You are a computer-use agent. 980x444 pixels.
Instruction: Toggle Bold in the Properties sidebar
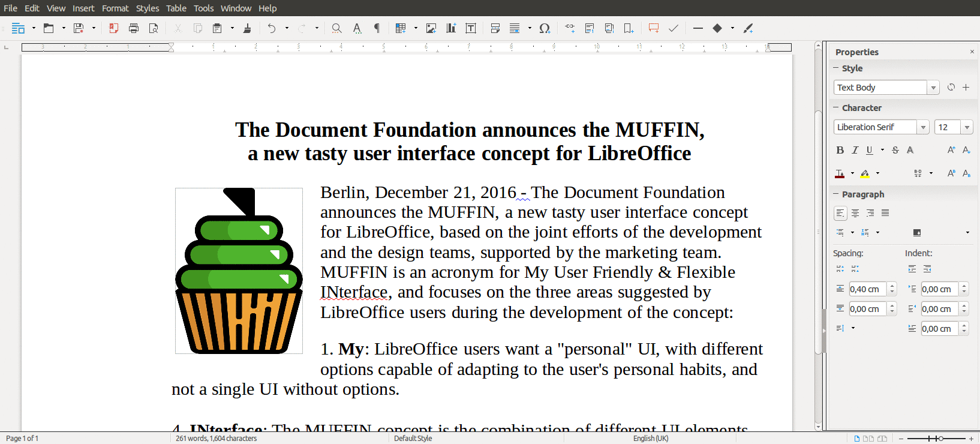840,150
